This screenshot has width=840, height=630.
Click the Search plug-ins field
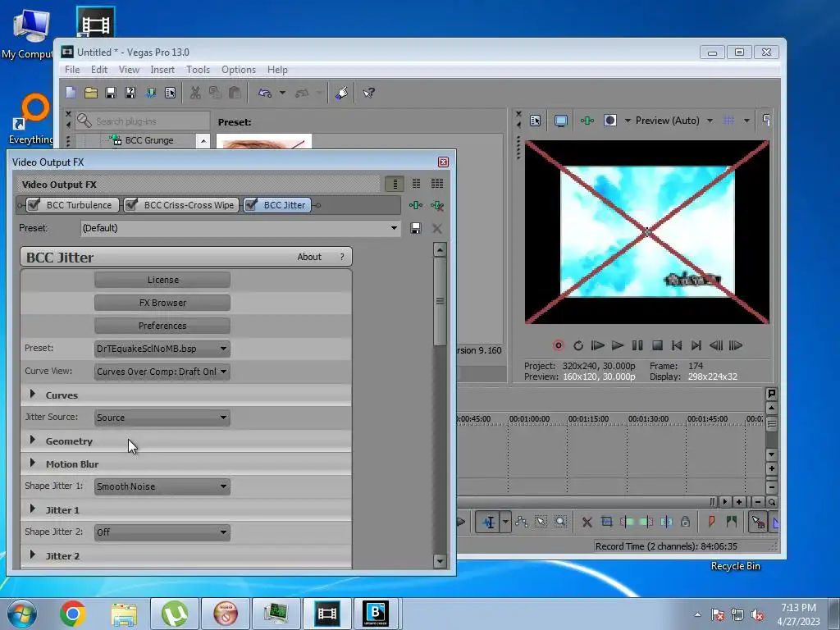point(143,121)
